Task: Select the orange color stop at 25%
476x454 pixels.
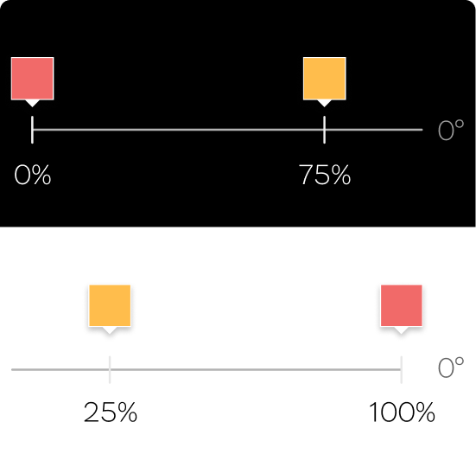Action: (x=110, y=306)
